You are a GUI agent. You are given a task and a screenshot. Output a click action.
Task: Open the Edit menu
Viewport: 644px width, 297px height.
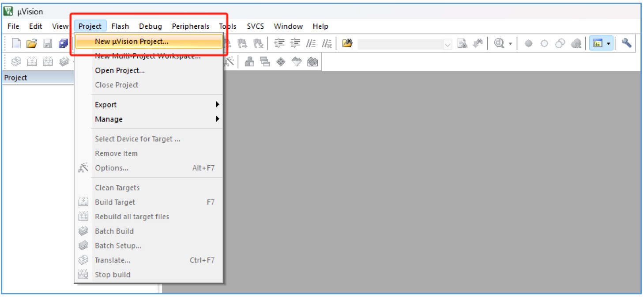[35, 26]
